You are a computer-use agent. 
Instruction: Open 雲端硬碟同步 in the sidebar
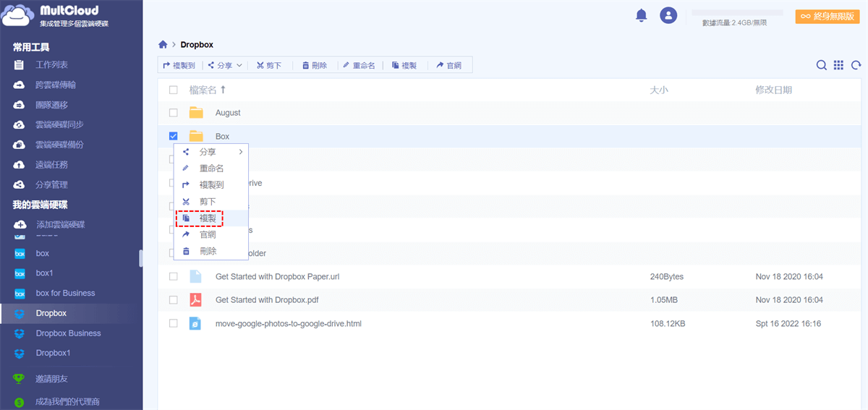pos(59,124)
